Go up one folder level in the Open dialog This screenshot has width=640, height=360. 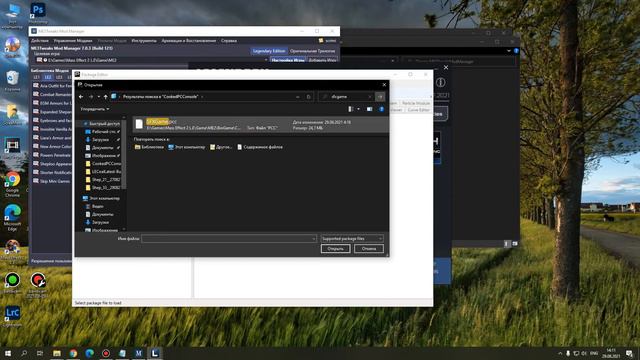pyautogui.click(x=105, y=97)
